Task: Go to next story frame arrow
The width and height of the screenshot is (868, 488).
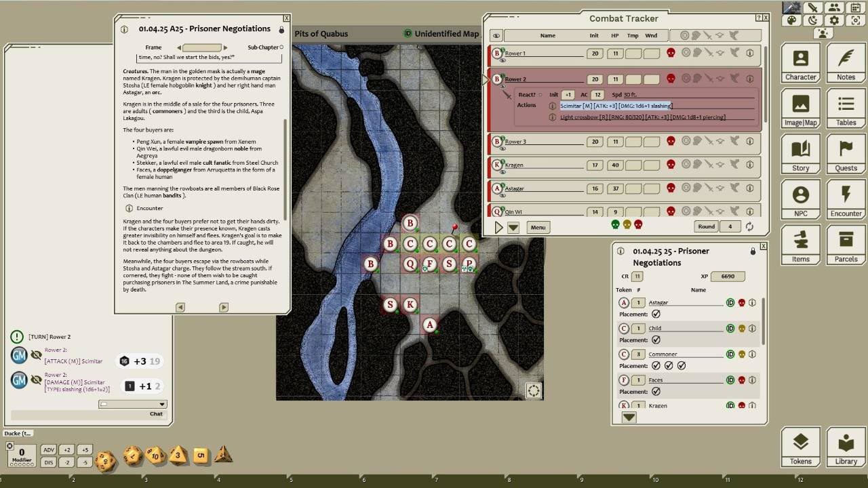Action: [x=226, y=47]
